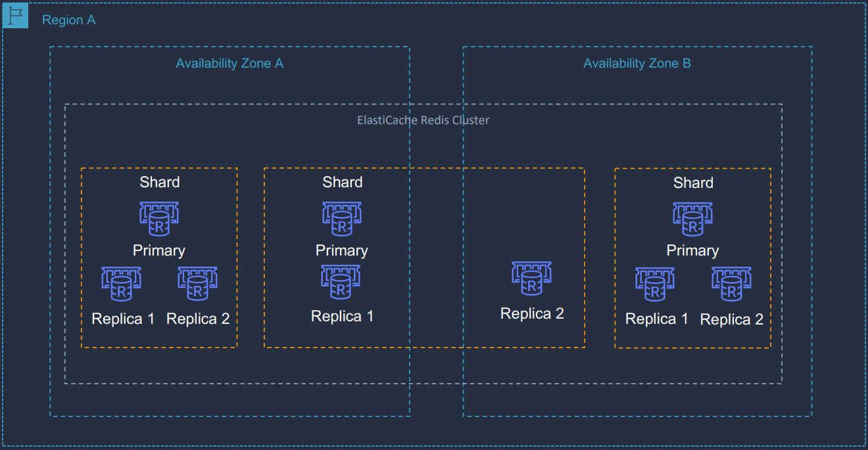Viewport: 868px width, 450px height.
Task: Click "Replica 1" text in Zone B's shard
Action: [657, 319]
